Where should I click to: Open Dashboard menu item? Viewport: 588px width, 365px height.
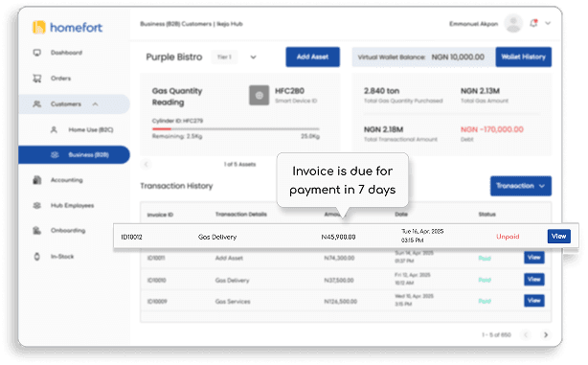pyautogui.click(x=66, y=53)
